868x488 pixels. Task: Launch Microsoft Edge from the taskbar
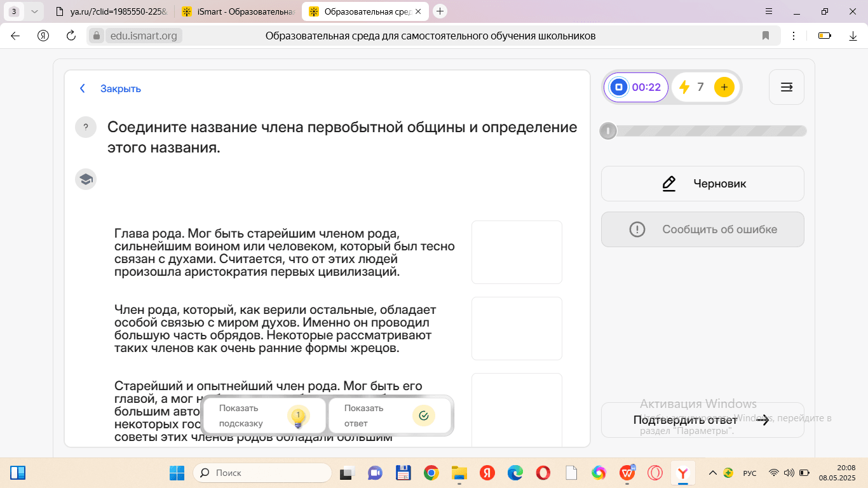tap(515, 473)
